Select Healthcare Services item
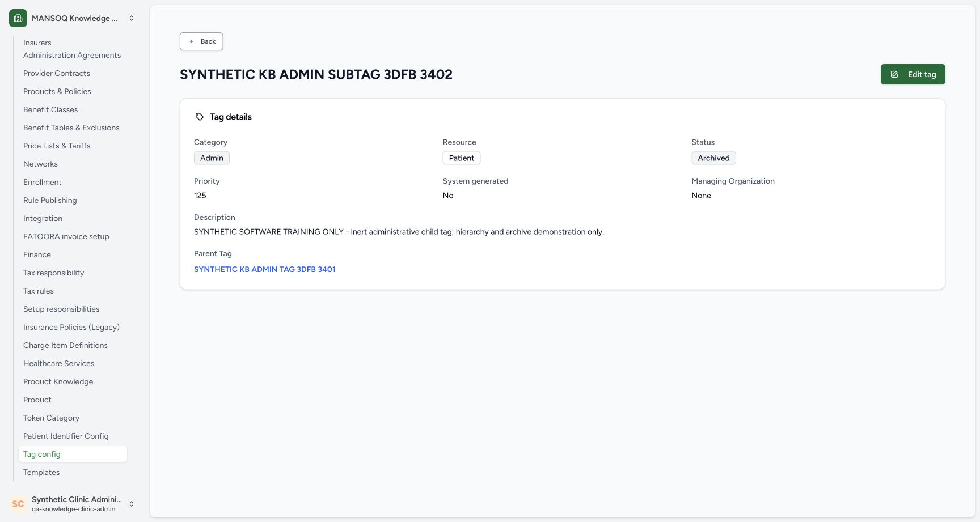 [59, 363]
